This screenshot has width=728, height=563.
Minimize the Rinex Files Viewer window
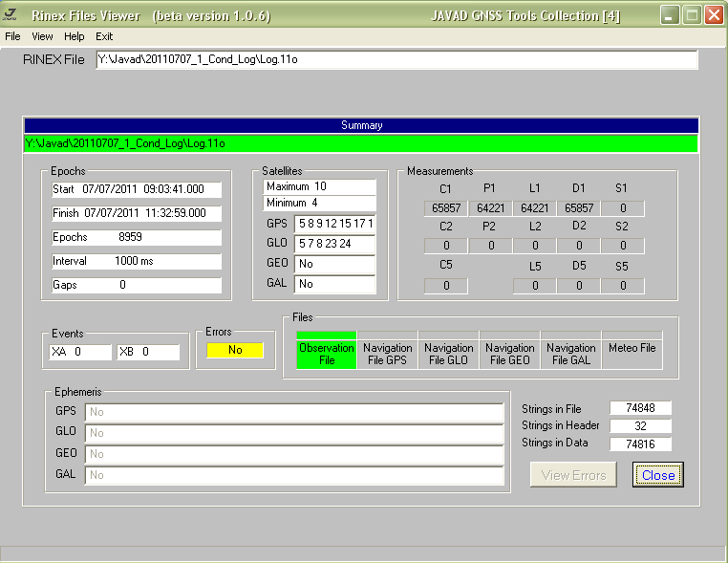tap(671, 15)
